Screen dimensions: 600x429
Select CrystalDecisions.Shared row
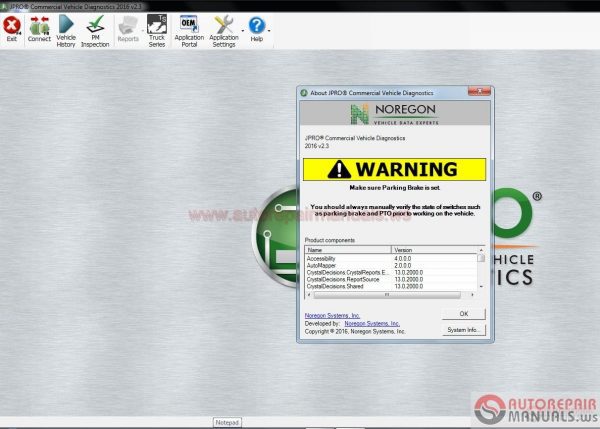coord(391,286)
